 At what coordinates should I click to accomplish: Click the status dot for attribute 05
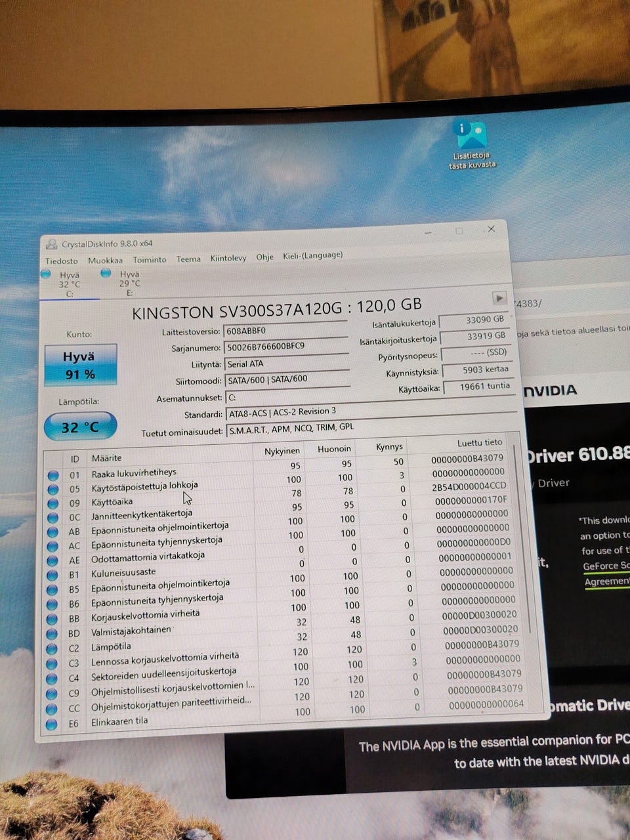[x=52, y=490]
